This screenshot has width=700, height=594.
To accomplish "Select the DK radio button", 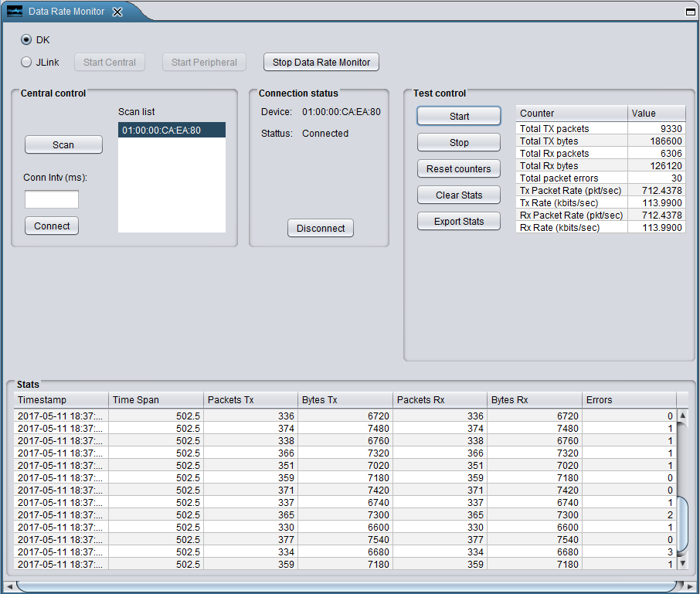I will (26, 39).
